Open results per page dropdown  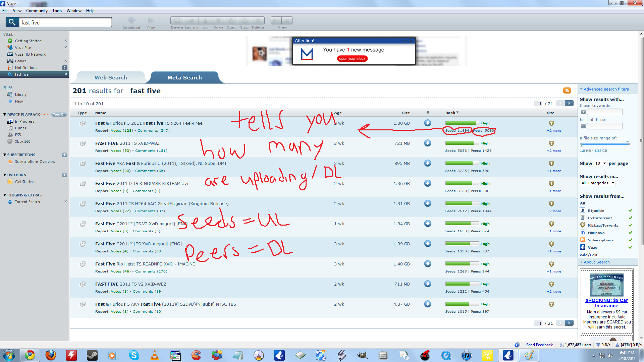click(600, 163)
